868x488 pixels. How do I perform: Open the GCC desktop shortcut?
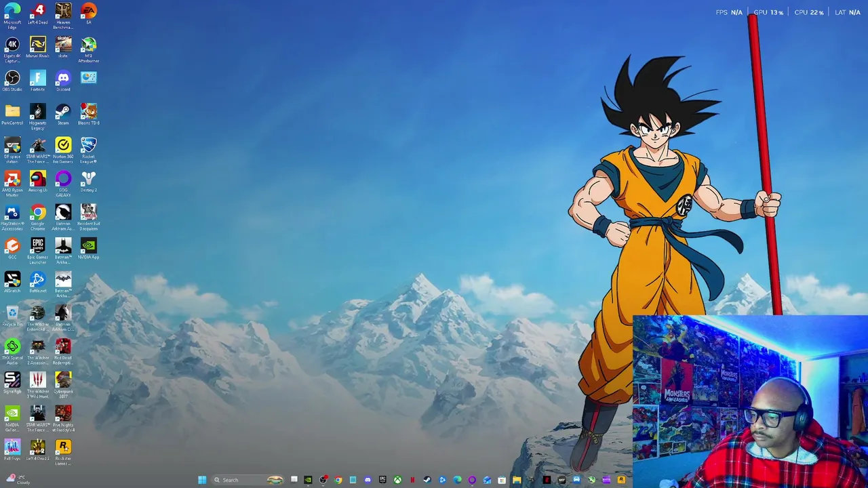tap(12, 248)
